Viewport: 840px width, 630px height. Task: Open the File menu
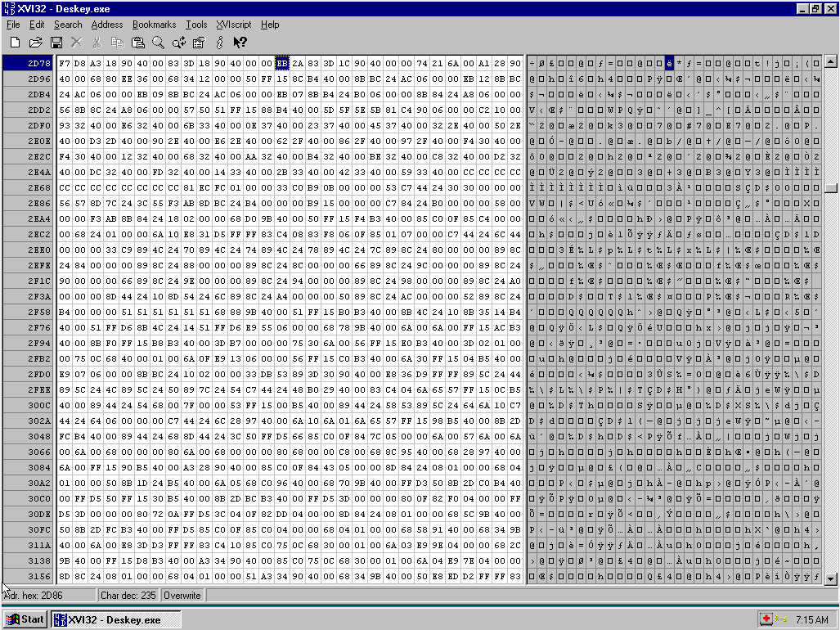13,25
